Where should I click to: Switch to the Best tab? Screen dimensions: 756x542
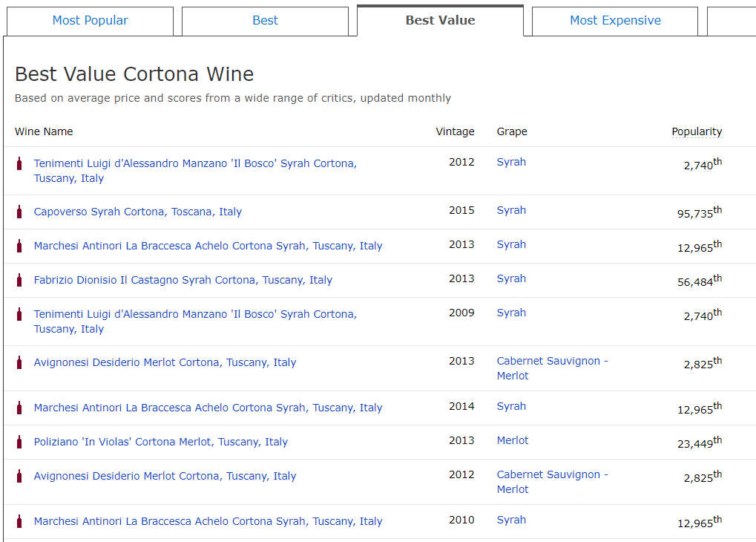click(265, 21)
